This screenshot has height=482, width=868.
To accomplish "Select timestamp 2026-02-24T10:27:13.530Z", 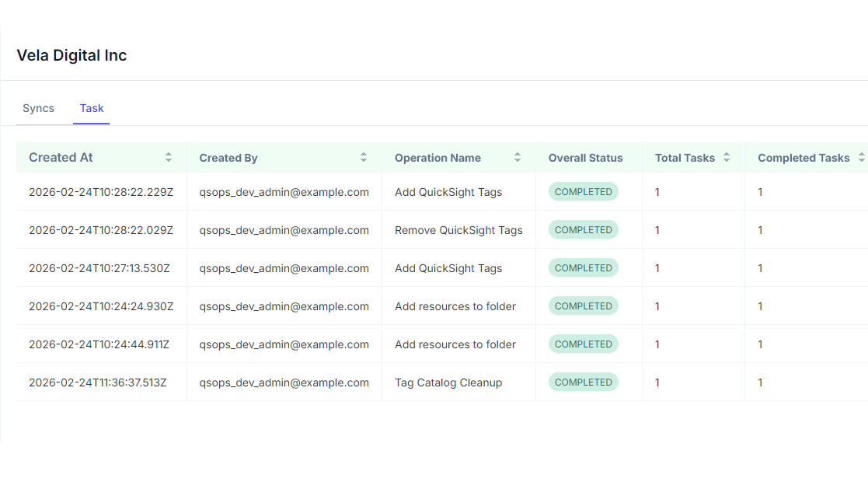I will [x=99, y=268].
